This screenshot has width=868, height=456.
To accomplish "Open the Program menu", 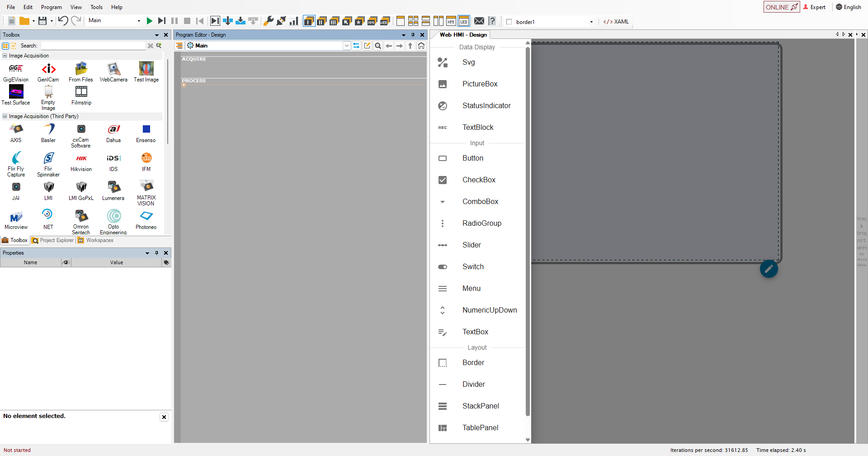I will [52, 7].
